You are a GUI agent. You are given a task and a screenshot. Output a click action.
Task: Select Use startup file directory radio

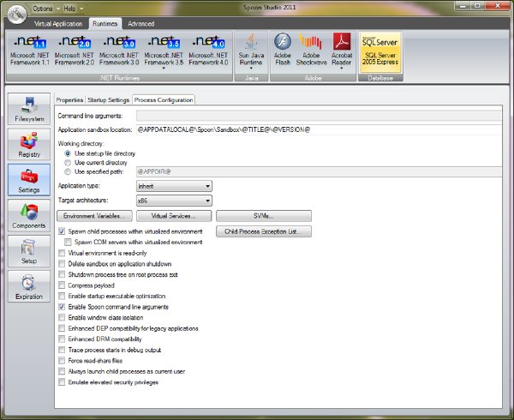click(x=68, y=153)
